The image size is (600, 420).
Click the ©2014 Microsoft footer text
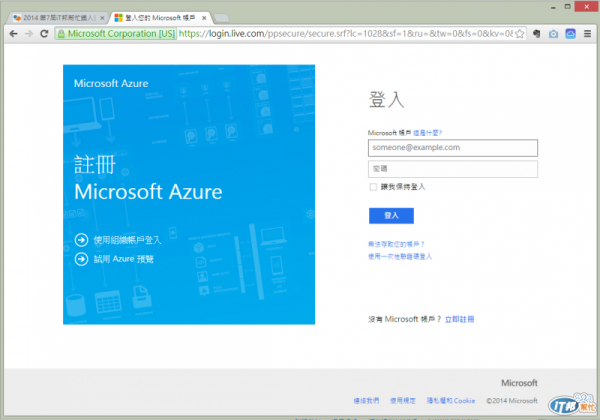[x=512, y=400]
